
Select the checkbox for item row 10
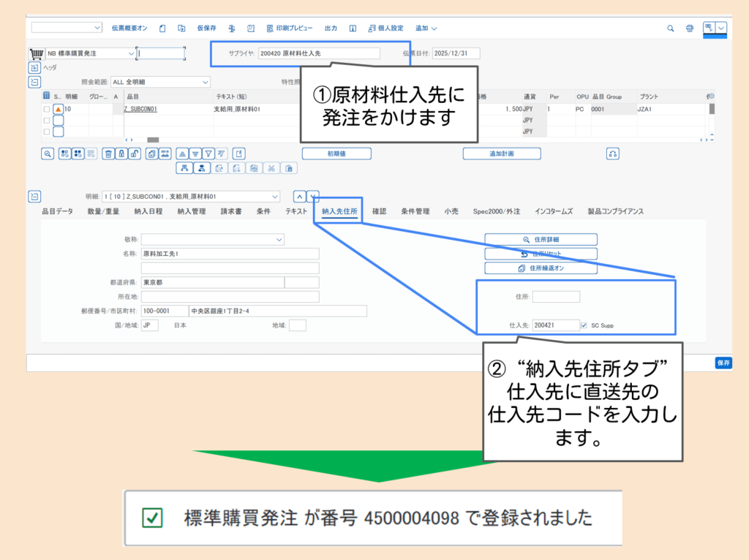pyautogui.click(x=47, y=109)
